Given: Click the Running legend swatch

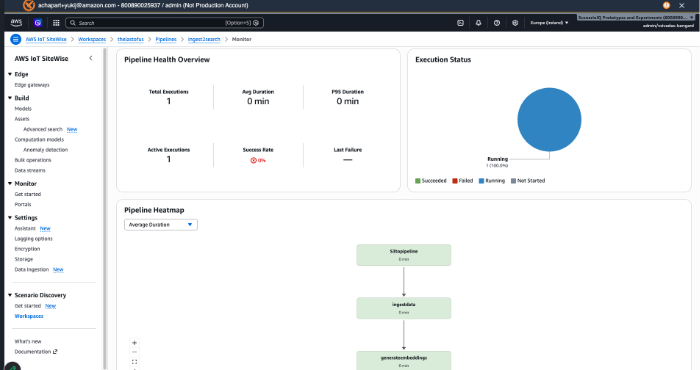Looking at the screenshot, I should tap(481, 181).
